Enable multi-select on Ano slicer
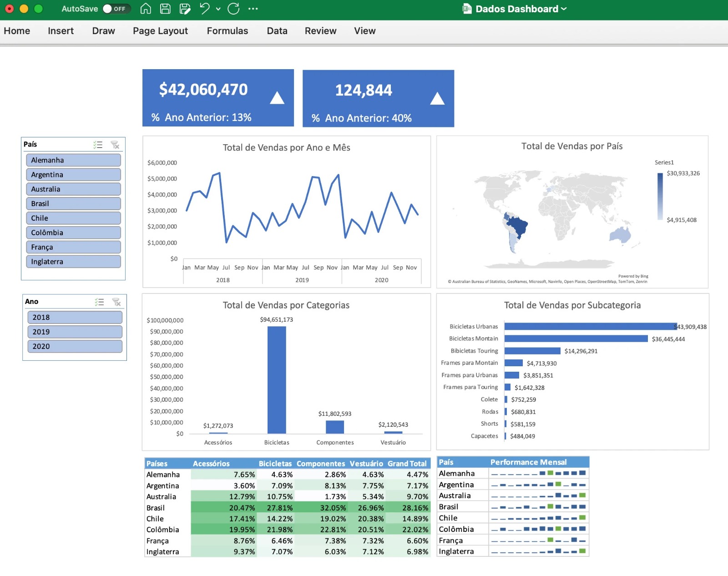 click(x=99, y=302)
